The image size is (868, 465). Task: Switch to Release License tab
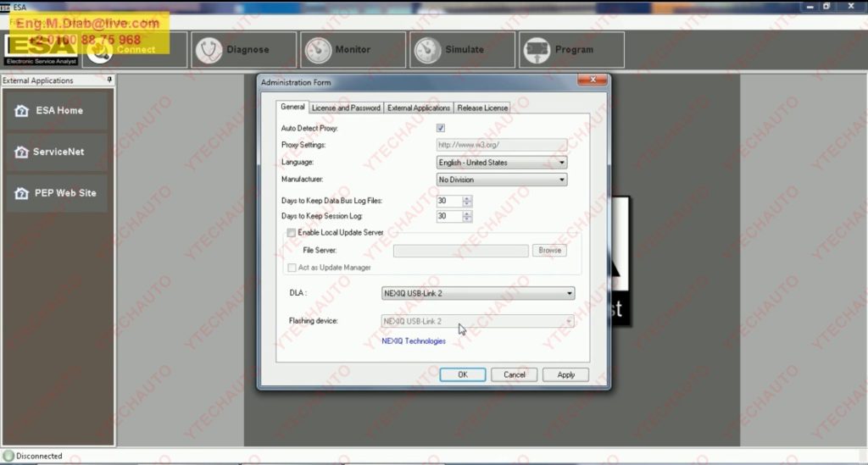pyautogui.click(x=482, y=108)
